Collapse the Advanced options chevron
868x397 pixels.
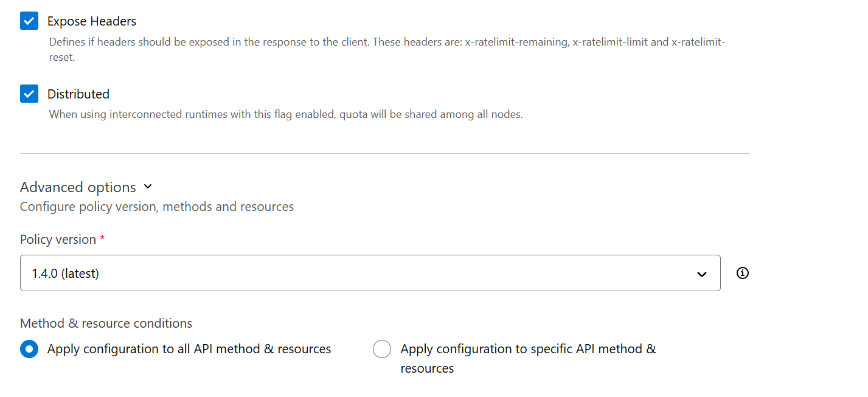tap(147, 187)
